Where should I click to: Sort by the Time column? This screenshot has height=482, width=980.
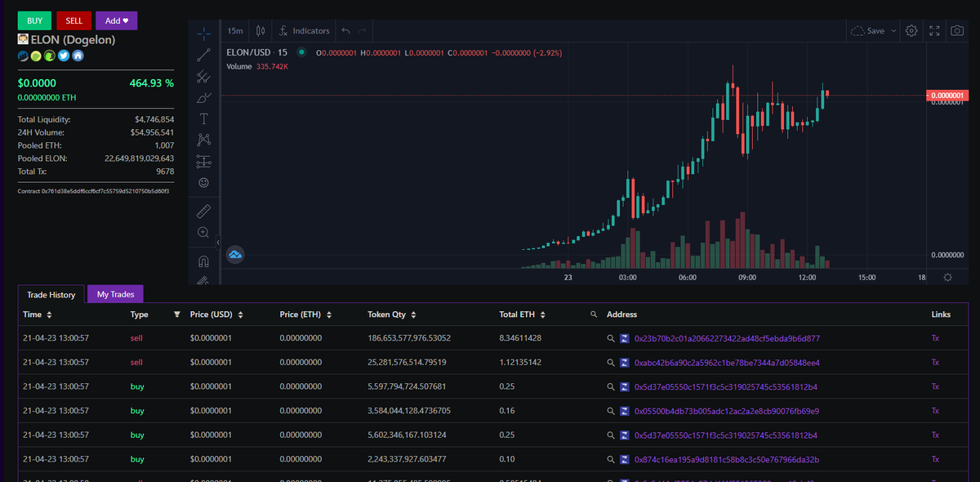point(49,315)
